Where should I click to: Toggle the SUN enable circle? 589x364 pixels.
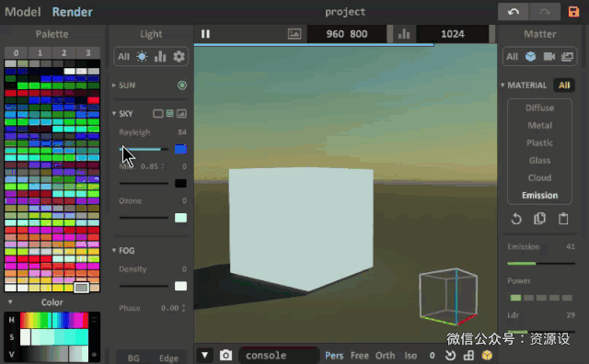[x=182, y=85]
